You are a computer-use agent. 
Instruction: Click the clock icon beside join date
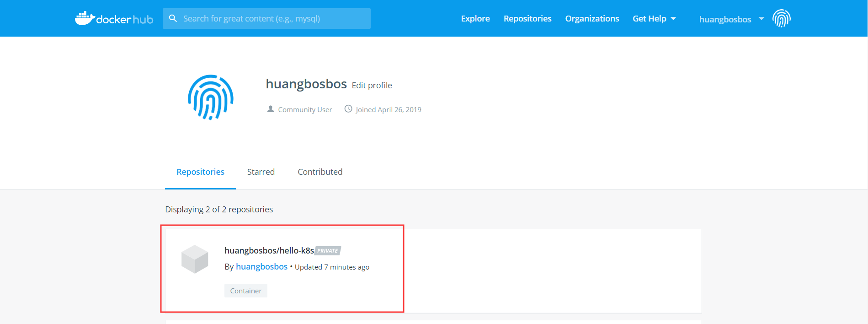(x=348, y=109)
